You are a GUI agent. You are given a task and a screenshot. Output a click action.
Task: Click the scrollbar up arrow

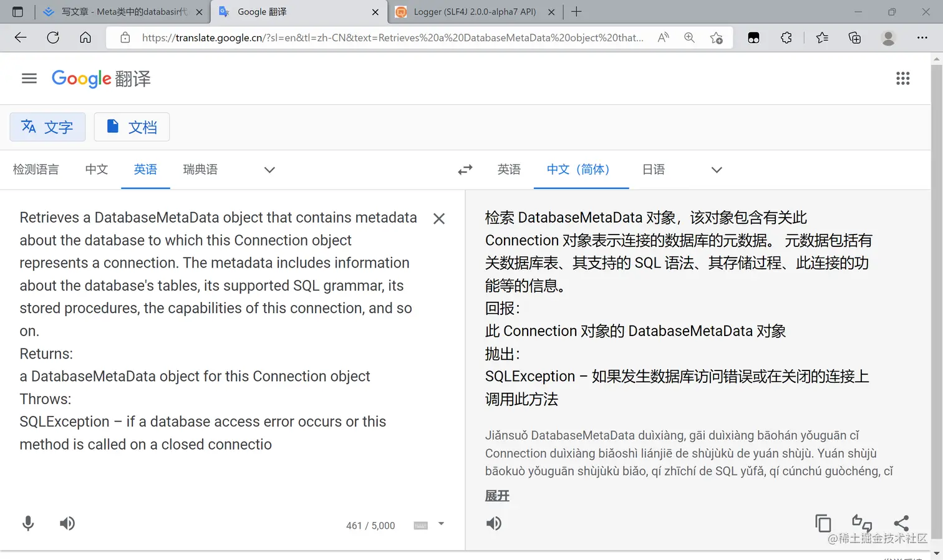pos(936,59)
